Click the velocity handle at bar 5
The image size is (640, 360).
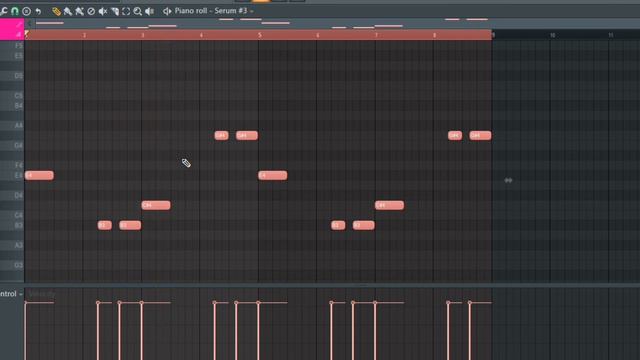(x=258, y=302)
